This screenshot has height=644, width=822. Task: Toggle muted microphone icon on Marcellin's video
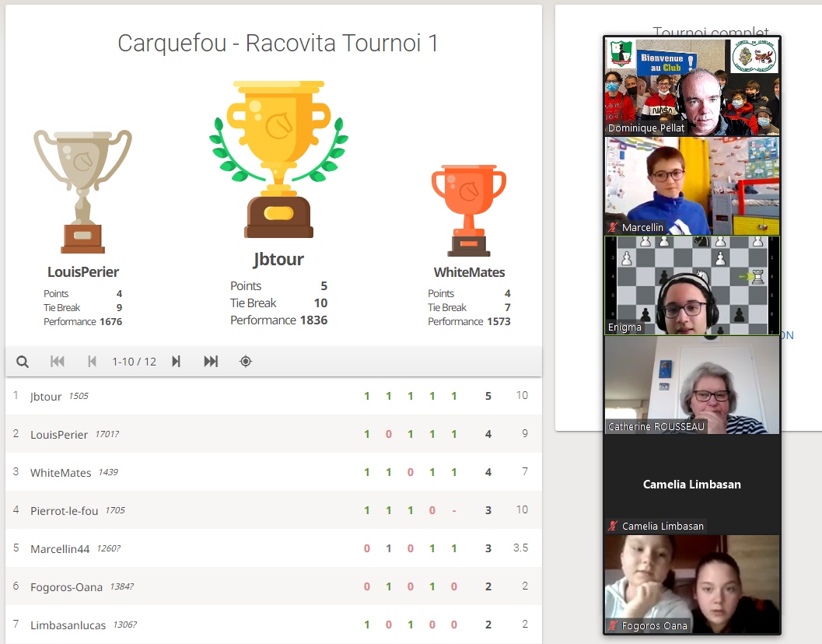[x=614, y=228]
